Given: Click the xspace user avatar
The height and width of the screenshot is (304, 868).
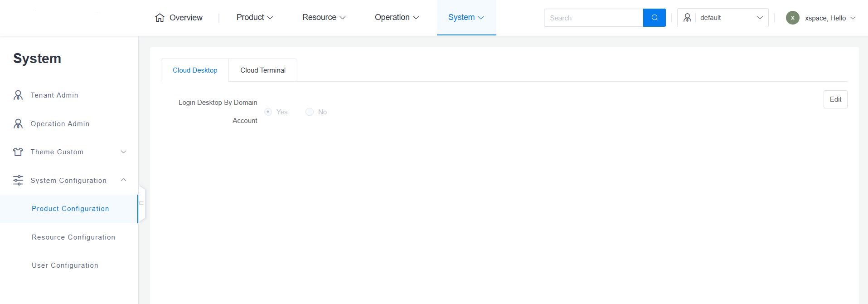Looking at the screenshot, I should click(x=792, y=18).
